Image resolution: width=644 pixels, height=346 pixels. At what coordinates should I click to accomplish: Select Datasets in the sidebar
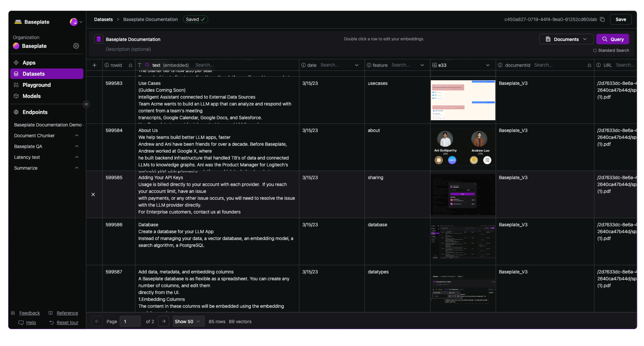47,74
